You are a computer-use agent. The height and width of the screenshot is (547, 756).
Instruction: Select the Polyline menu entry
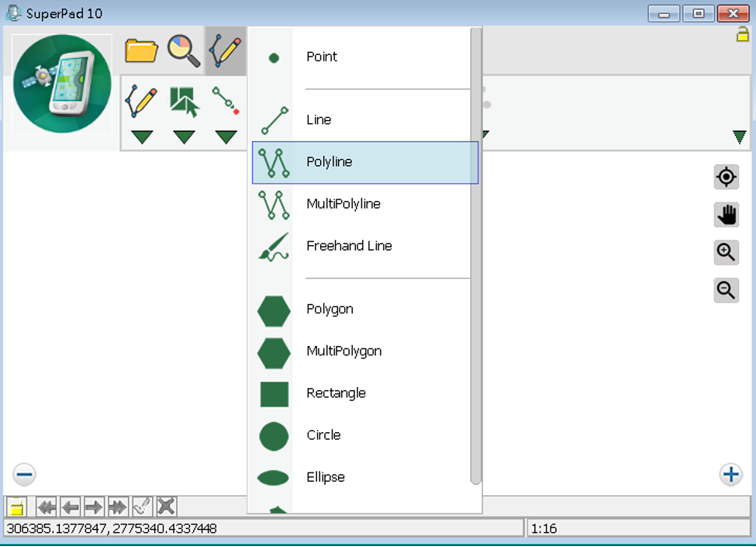click(x=365, y=163)
